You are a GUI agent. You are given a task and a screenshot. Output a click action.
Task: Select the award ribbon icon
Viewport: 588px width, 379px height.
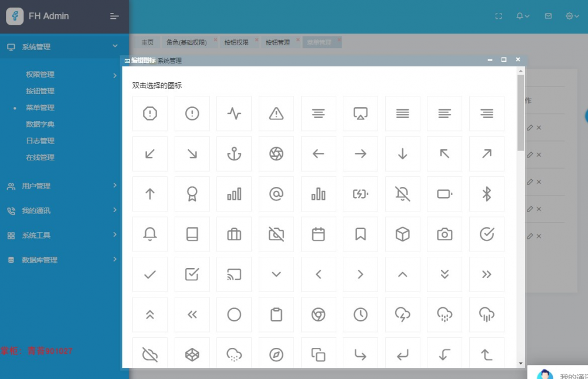(192, 194)
